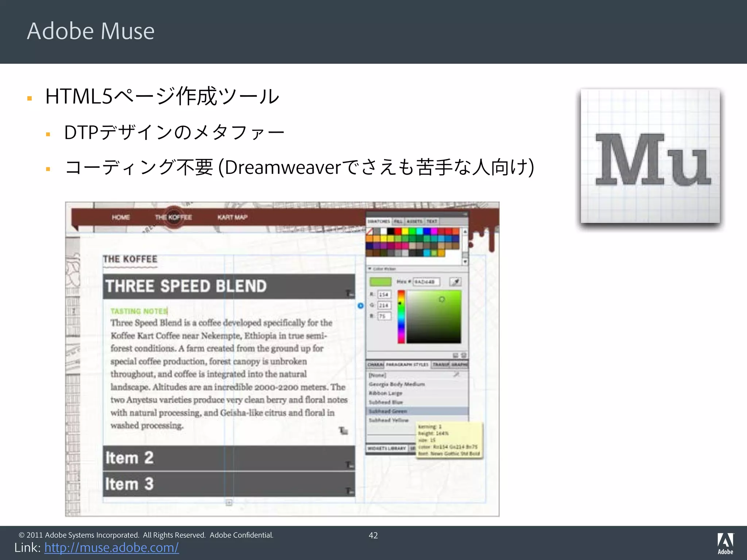The width and height of the screenshot is (747, 560).
Task: Click inside the green saturation color field
Action: [x=434, y=317]
